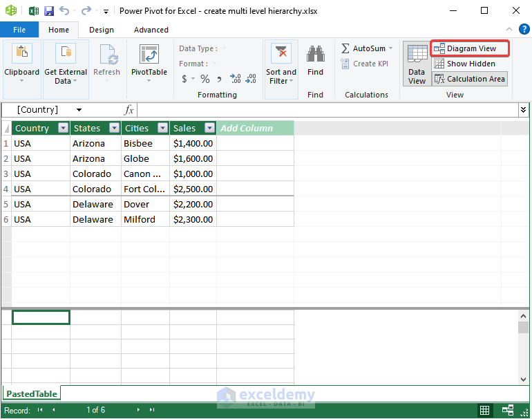Click the selected calculation area cell
Screen dimensions: 532x419
[x=41, y=317]
